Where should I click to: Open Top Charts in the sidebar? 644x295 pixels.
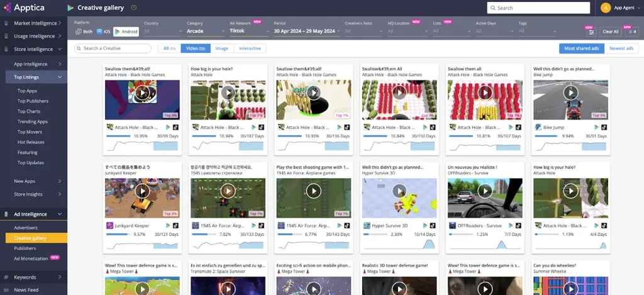point(29,111)
